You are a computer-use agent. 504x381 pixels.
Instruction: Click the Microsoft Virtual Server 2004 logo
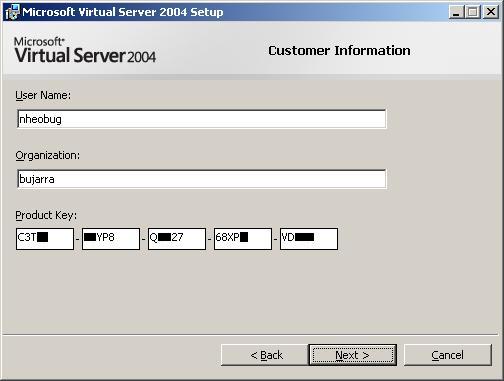click(85, 50)
